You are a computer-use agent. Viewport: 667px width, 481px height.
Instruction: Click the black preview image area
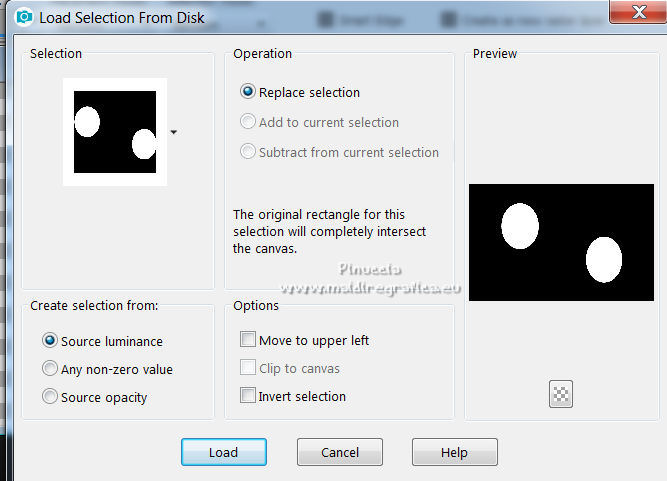[561, 242]
